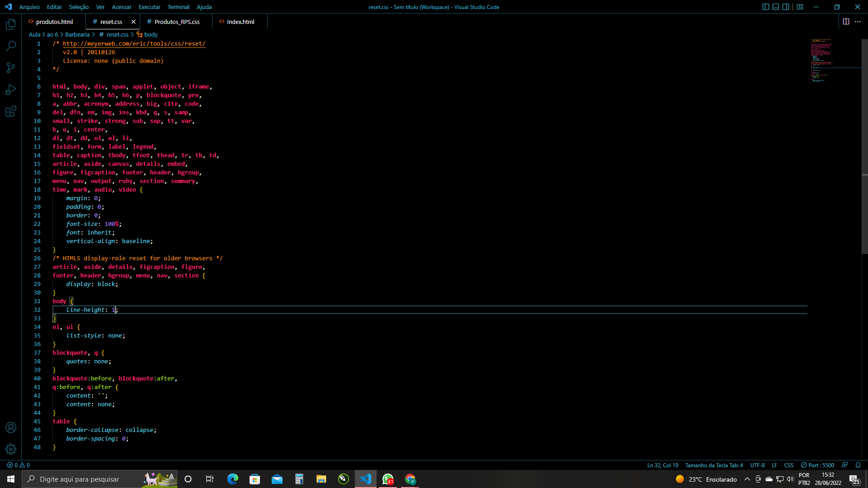Open the Accounts menu icon
Screen dimensions: 868x488
11,427
